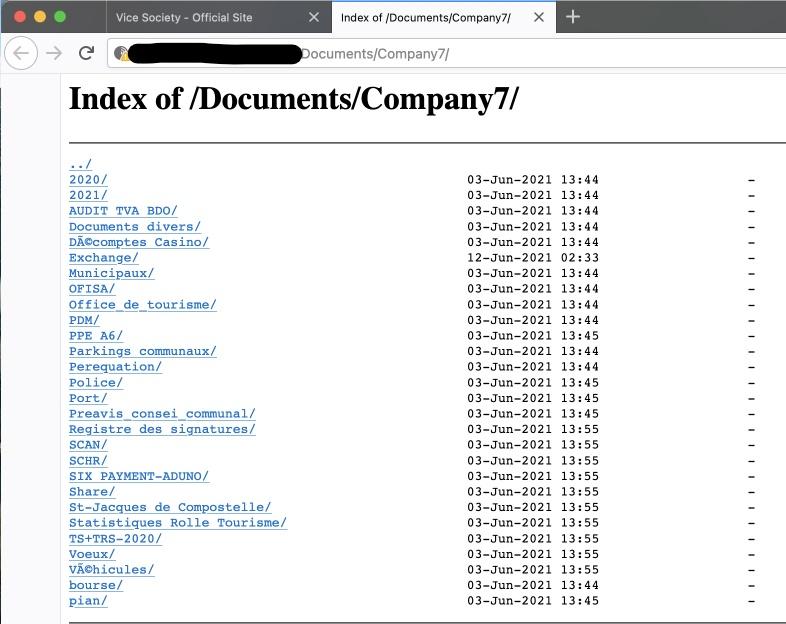Viewport: 786px width, 624px height.
Task: Open the VÃ©hicules/ folder link
Action: coord(112,569)
